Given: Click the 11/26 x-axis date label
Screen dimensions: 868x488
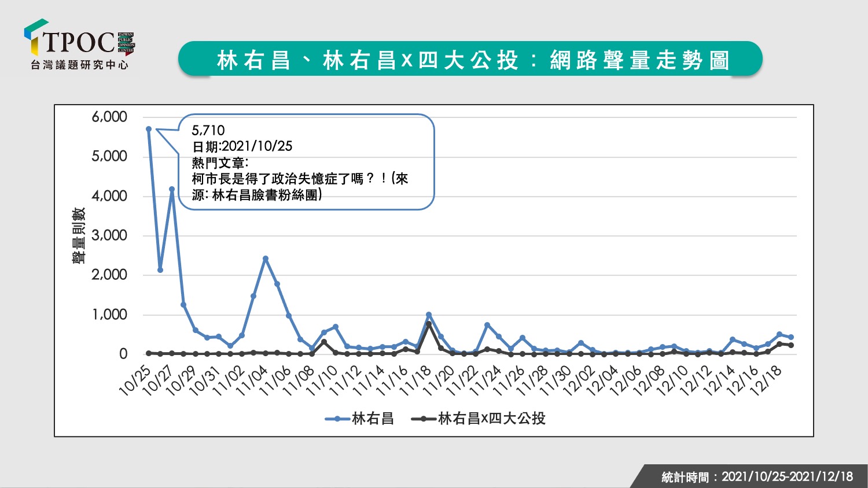Looking at the screenshot, I should pos(509,380).
